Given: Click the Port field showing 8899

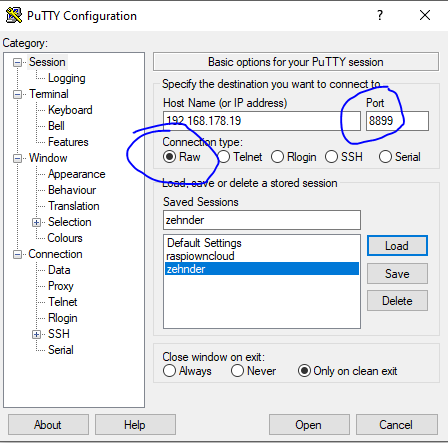Looking at the screenshot, I should (397, 121).
